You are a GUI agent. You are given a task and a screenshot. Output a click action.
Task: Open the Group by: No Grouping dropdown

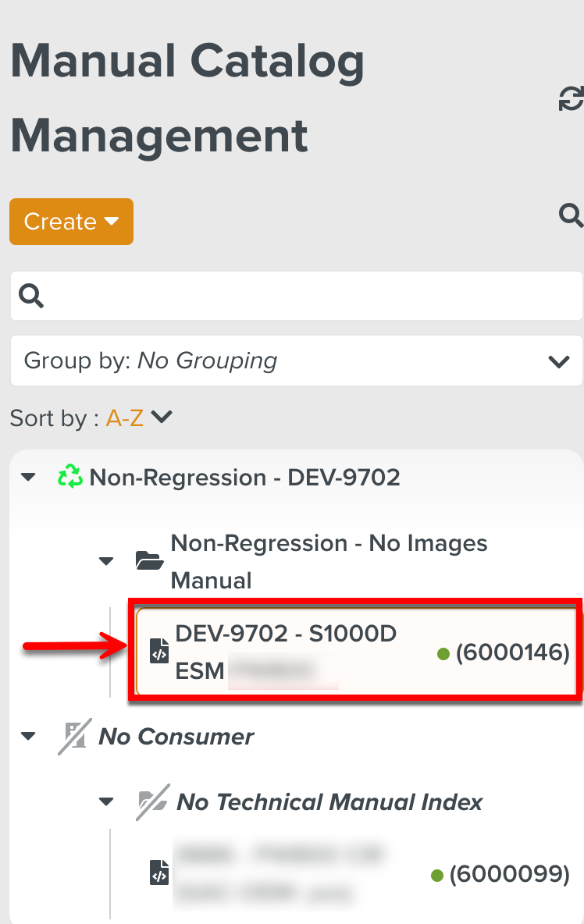click(x=296, y=361)
